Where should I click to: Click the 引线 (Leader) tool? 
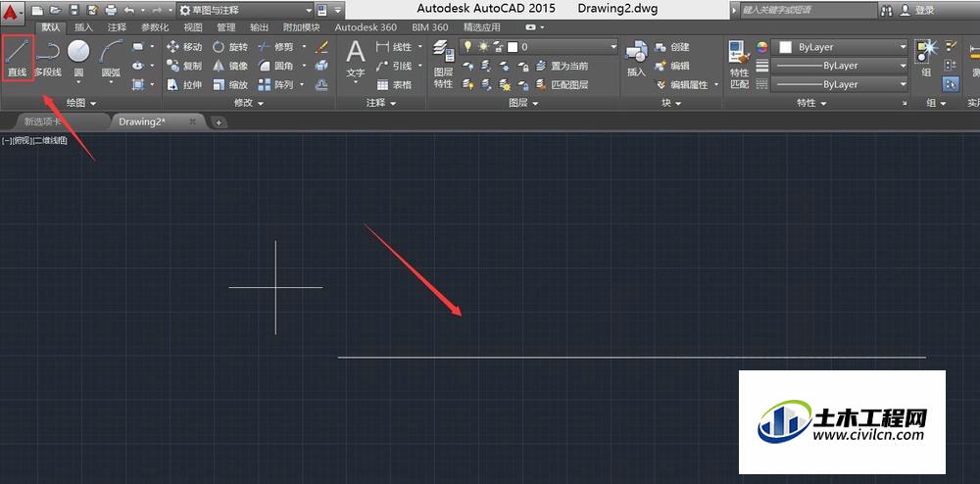(394, 66)
